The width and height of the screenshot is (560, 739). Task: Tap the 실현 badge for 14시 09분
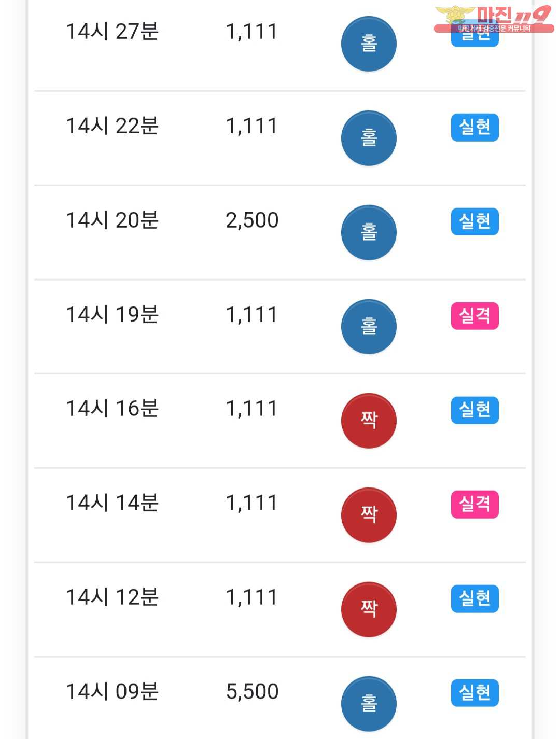(474, 693)
